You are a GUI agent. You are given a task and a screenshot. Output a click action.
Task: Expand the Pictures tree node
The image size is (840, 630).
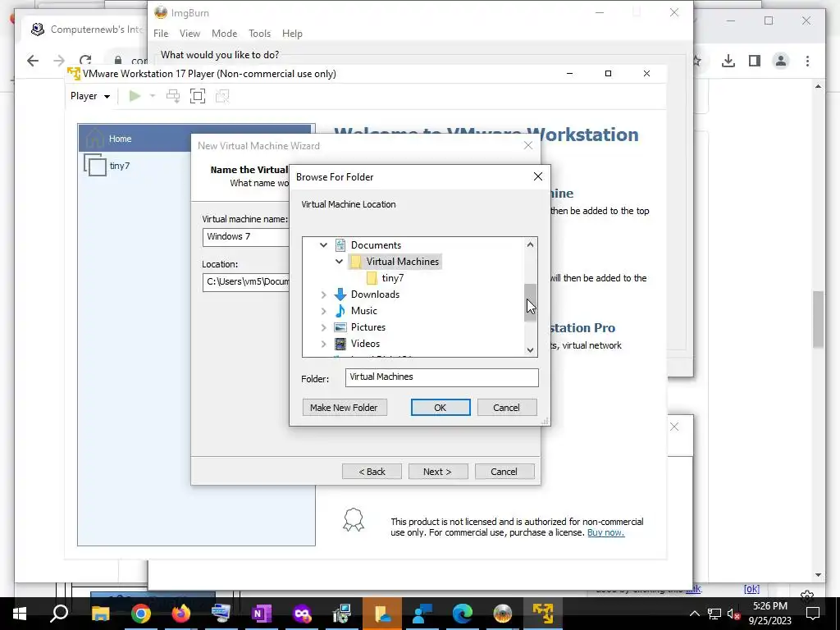pos(323,327)
